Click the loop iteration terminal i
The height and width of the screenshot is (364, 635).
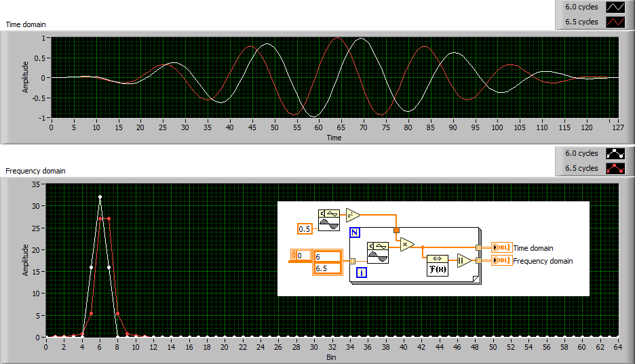tap(361, 272)
